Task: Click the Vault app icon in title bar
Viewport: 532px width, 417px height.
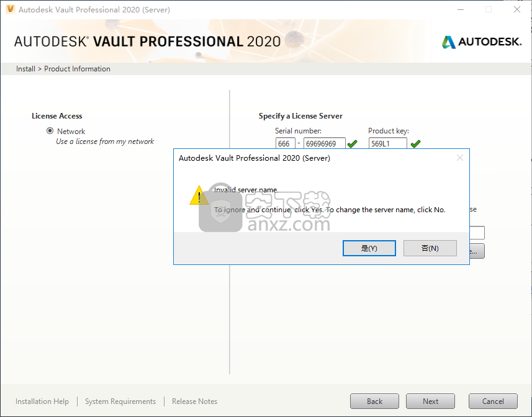Action: (x=10, y=9)
